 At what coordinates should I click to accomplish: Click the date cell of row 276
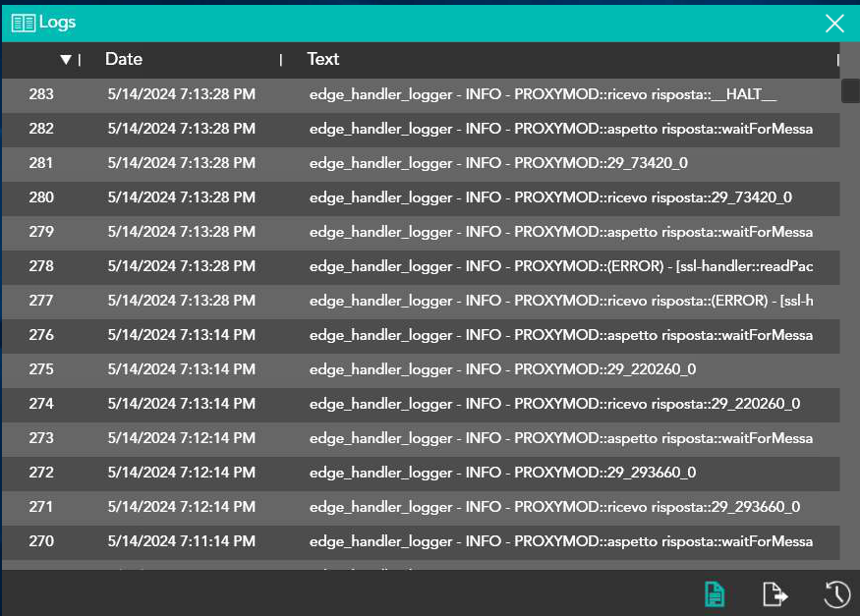(181, 335)
